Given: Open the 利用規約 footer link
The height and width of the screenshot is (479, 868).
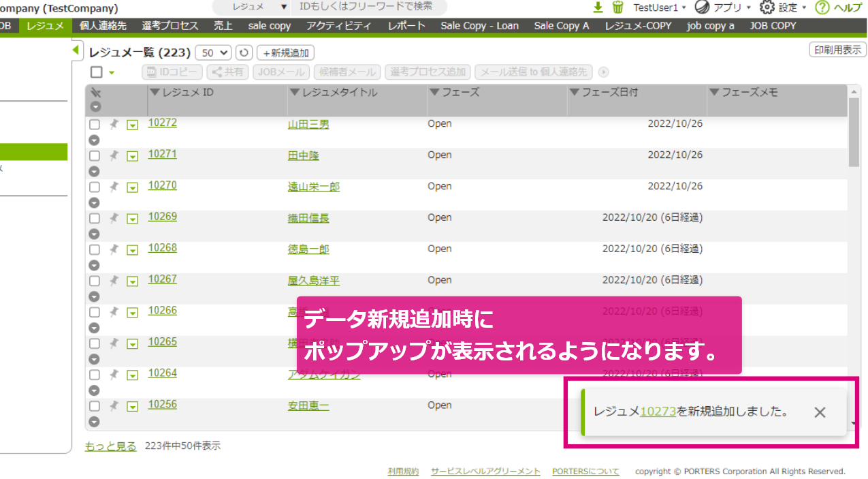Looking at the screenshot, I should pyautogui.click(x=403, y=472).
